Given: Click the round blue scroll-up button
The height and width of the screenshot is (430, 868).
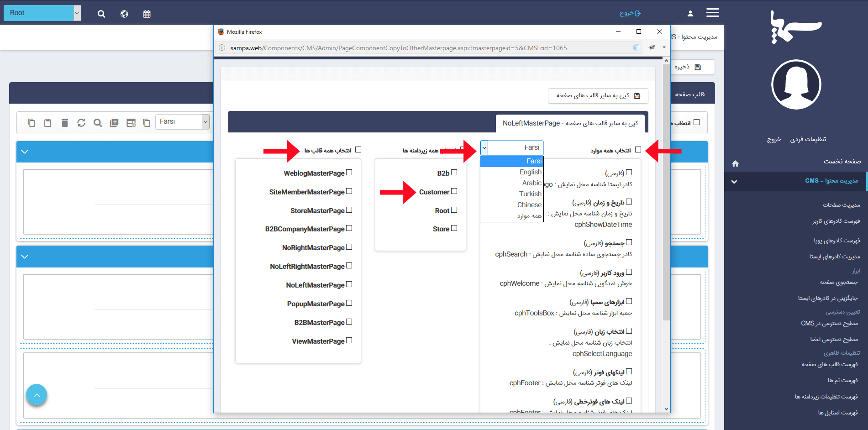Looking at the screenshot, I should 37,395.
